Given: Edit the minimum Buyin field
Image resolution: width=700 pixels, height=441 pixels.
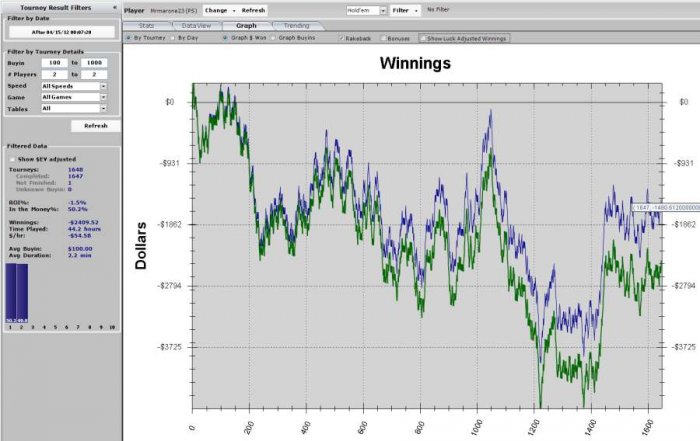Looking at the screenshot, I should 54,63.
